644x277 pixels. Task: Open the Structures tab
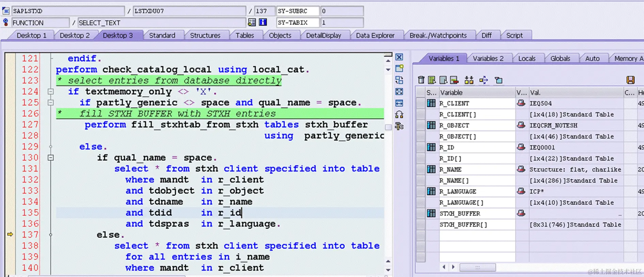point(205,35)
